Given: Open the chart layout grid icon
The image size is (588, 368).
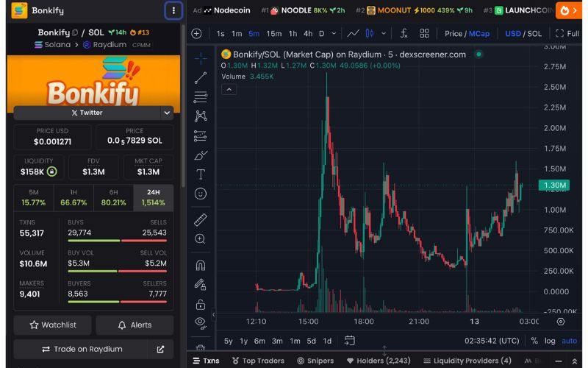Looking at the screenshot, I should coord(424,33).
